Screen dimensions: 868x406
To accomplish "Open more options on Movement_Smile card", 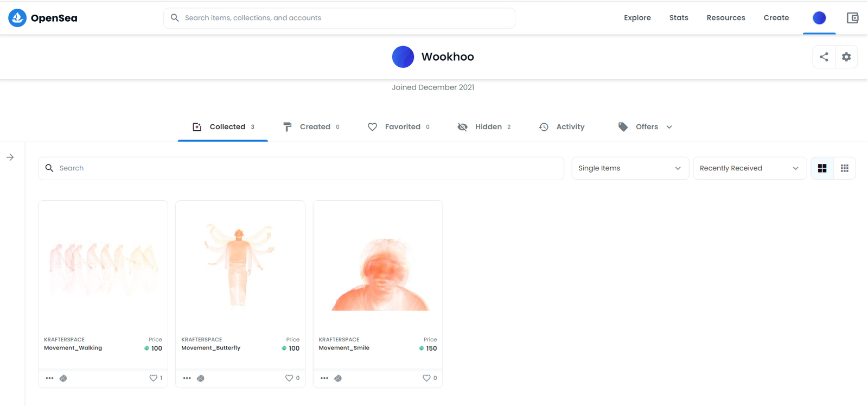I will (x=324, y=378).
